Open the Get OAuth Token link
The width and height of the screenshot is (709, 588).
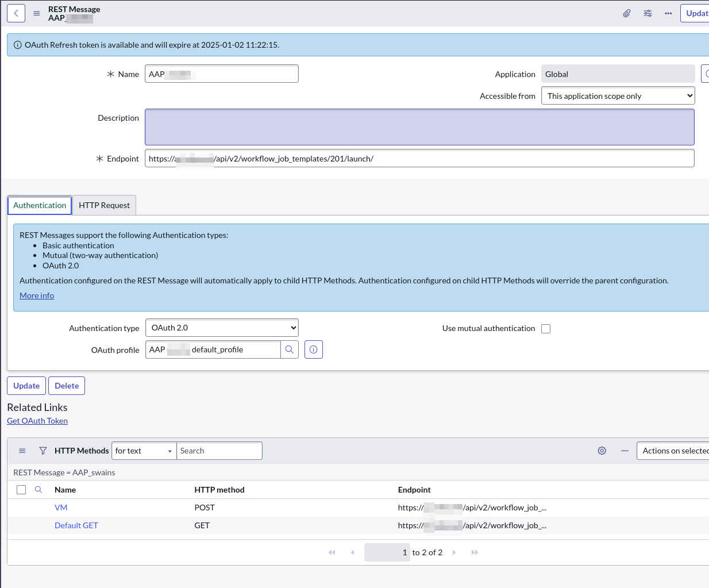(x=37, y=421)
